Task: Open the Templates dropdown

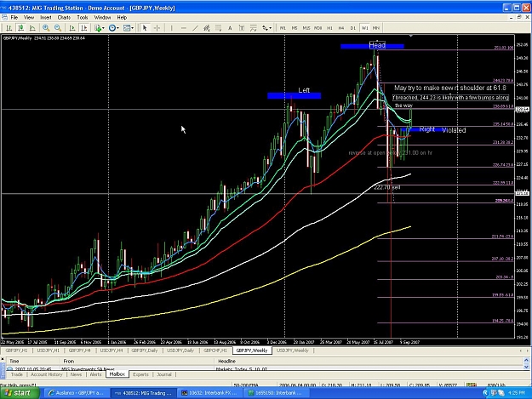Action: click(x=129, y=28)
